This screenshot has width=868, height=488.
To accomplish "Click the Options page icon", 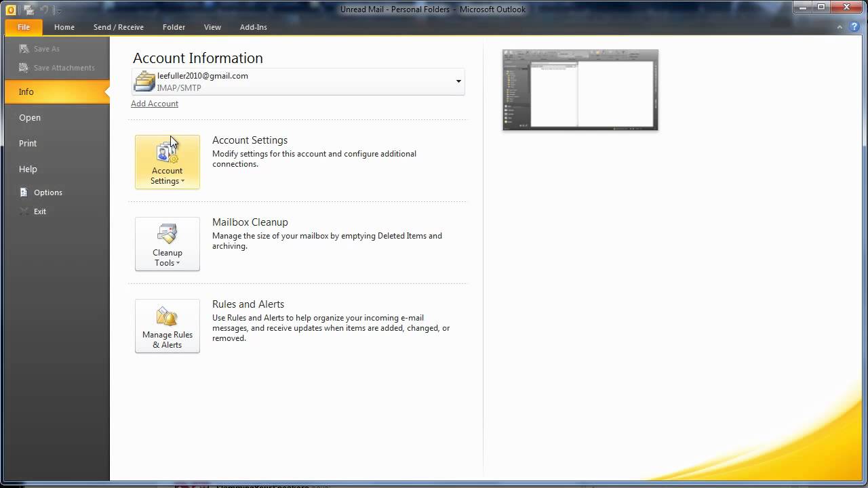I will 24,192.
